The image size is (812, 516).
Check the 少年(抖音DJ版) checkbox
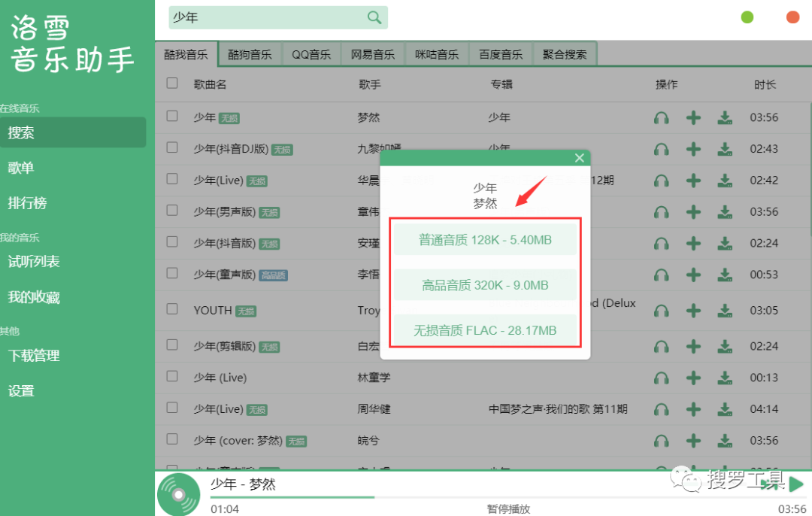coord(172,147)
